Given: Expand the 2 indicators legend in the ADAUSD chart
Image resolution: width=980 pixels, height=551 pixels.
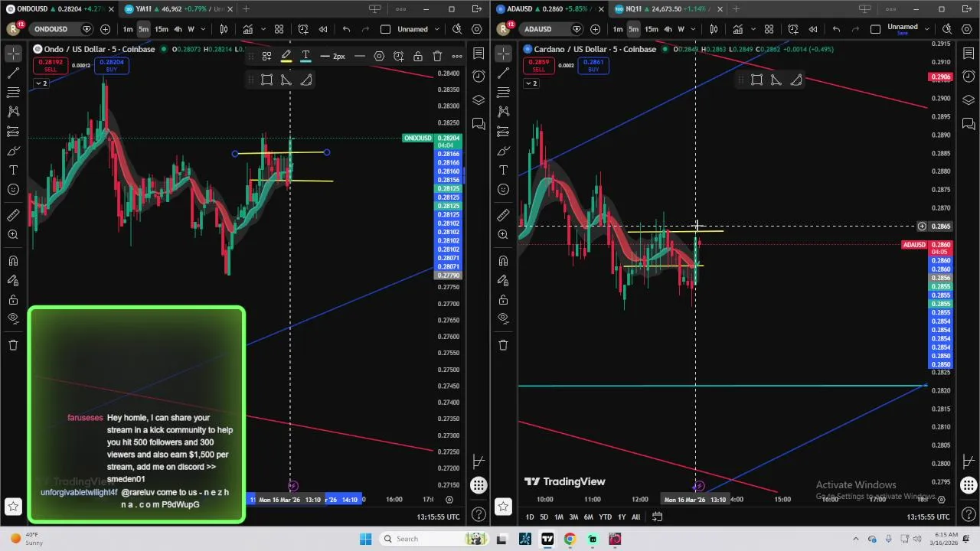Looking at the screenshot, I should pos(531,83).
